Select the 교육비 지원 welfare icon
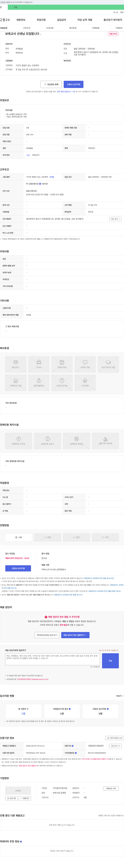124x868 pixels. pos(85,364)
